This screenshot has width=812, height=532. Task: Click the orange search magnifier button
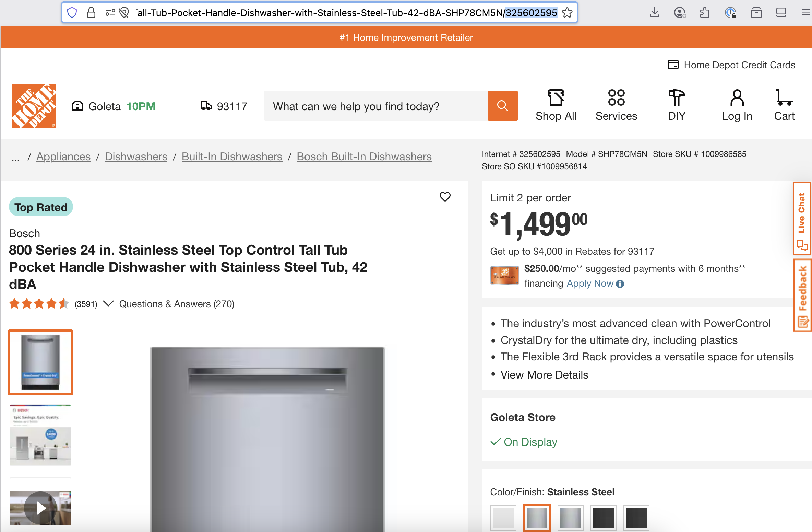click(502, 106)
